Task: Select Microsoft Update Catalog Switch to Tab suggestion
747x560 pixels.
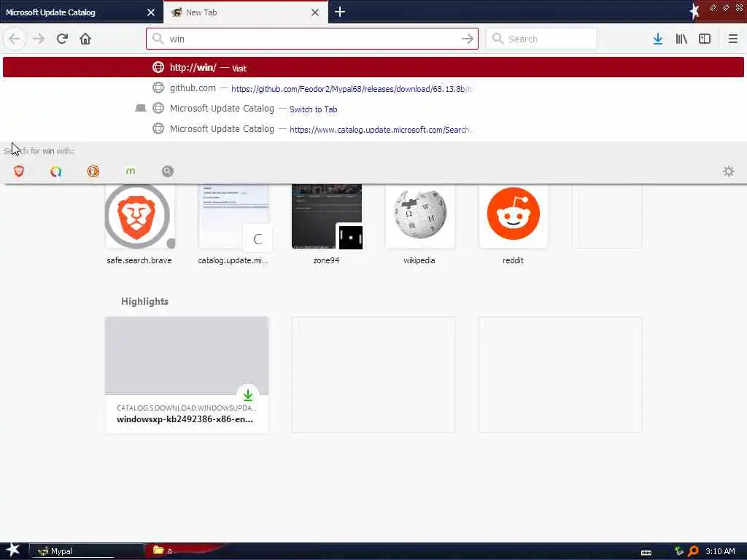Action: pos(373,109)
